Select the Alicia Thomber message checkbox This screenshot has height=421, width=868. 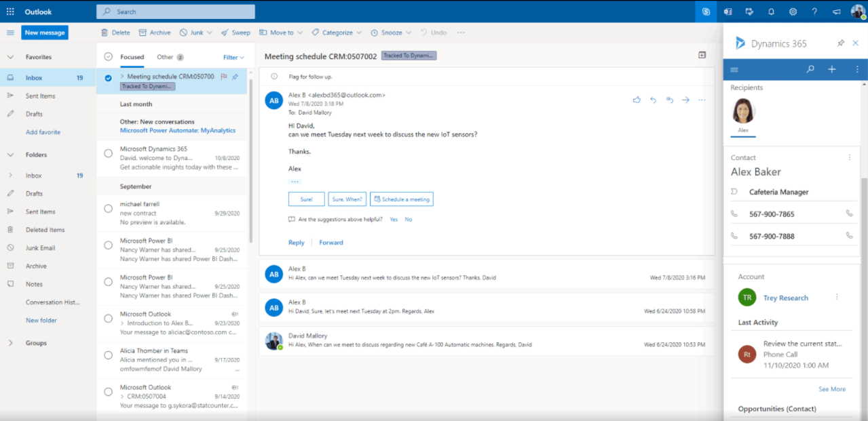pyautogui.click(x=108, y=355)
